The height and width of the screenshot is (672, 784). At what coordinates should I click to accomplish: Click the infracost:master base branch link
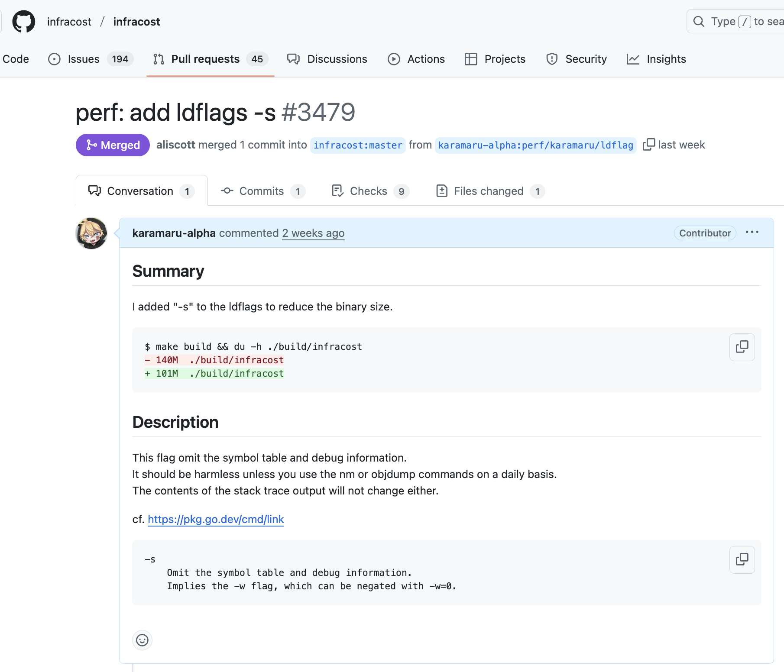point(358,145)
